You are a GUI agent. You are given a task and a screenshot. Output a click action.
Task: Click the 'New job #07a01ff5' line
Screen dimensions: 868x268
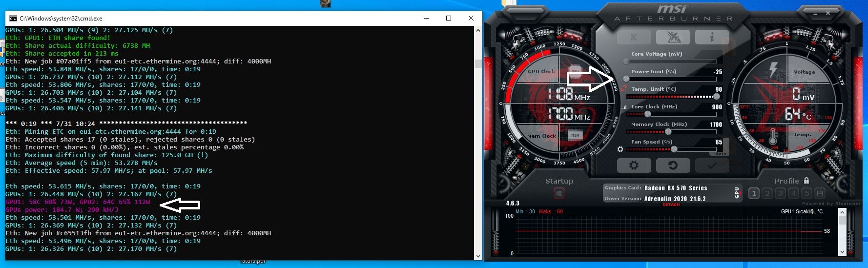[x=138, y=61]
